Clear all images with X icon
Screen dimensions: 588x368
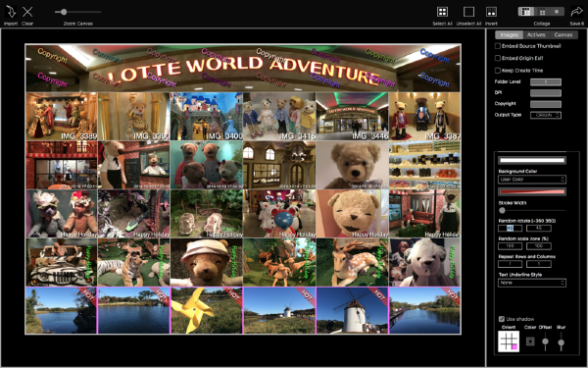(x=27, y=12)
